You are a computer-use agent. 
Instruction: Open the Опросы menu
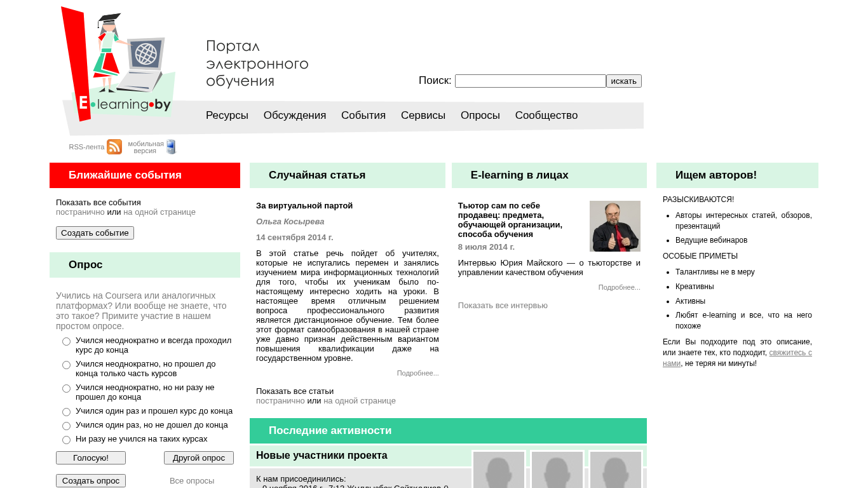tap(480, 116)
